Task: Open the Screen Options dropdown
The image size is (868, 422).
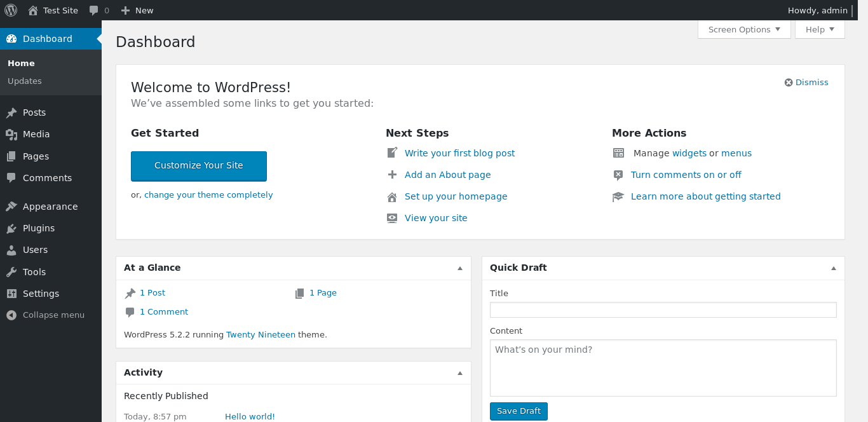Action: click(744, 29)
